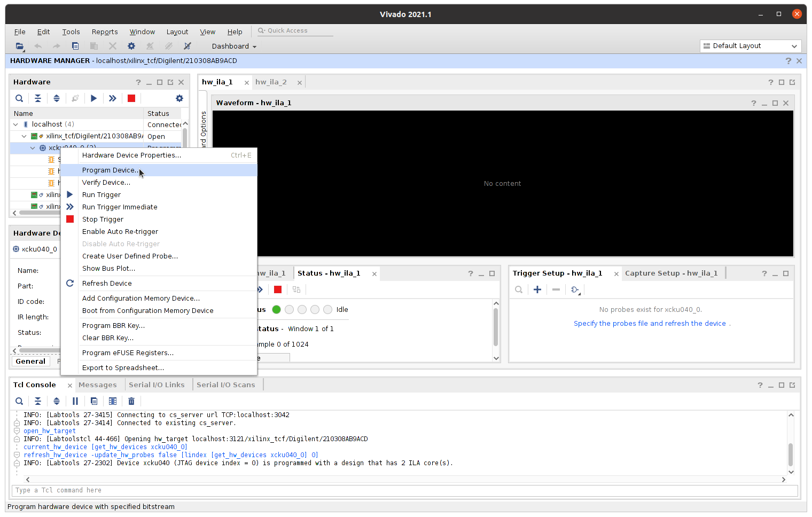Open project icon in main toolbar
This screenshot has height=517, width=812.
pos(20,46)
